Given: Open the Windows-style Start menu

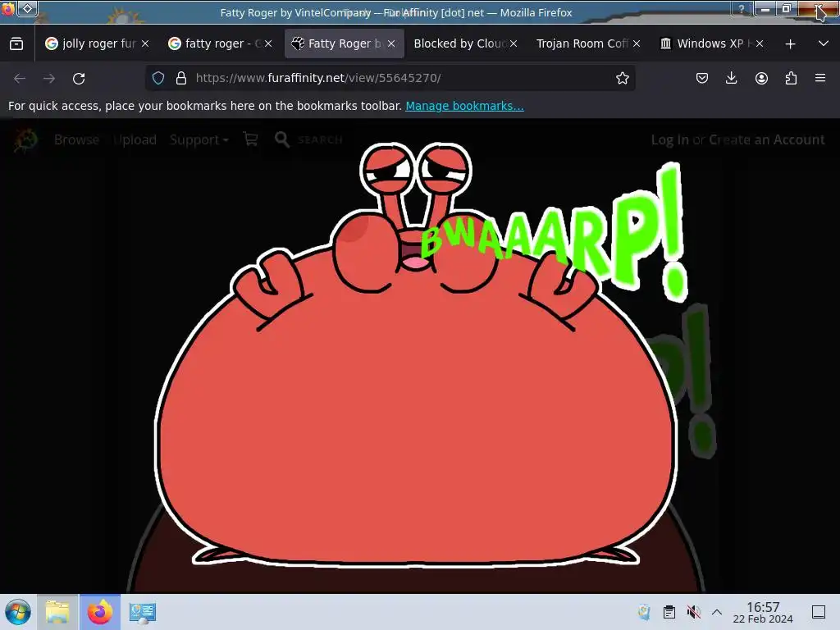Looking at the screenshot, I should tap(18, 612).
